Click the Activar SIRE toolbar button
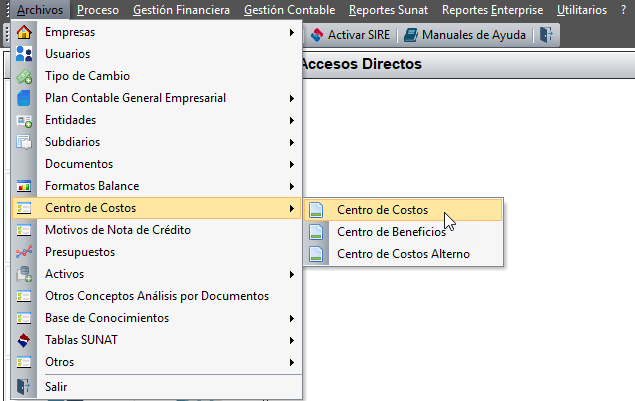 tap(351, 35)
